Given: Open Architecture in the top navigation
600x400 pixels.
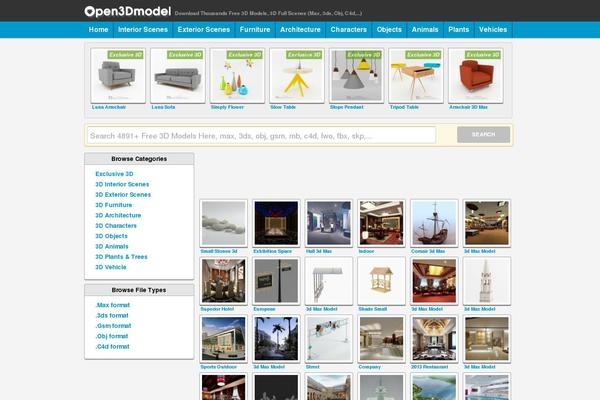Looking at the screenshot, I should click(300, 29).
